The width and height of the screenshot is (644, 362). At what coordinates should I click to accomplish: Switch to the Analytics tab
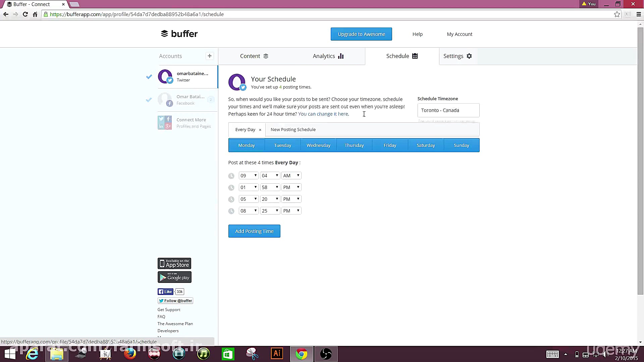tap(328, 56)
